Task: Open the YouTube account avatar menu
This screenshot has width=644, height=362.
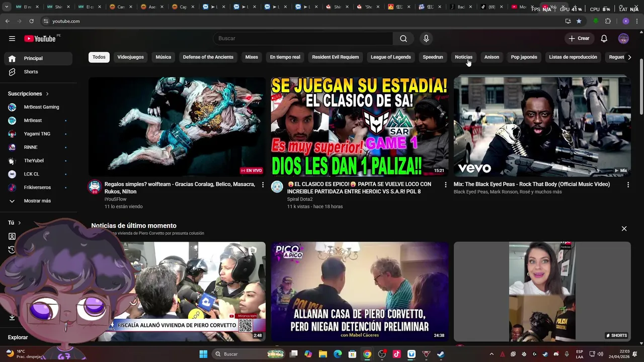Action: pos(623,39)
